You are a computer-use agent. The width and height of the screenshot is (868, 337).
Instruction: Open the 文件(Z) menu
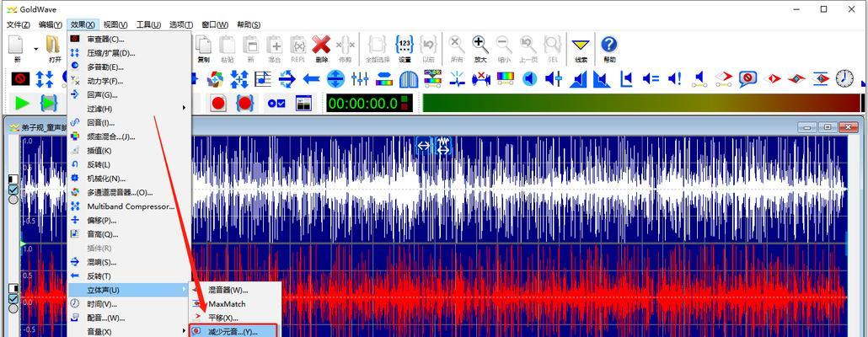click(x=19, y=25)
